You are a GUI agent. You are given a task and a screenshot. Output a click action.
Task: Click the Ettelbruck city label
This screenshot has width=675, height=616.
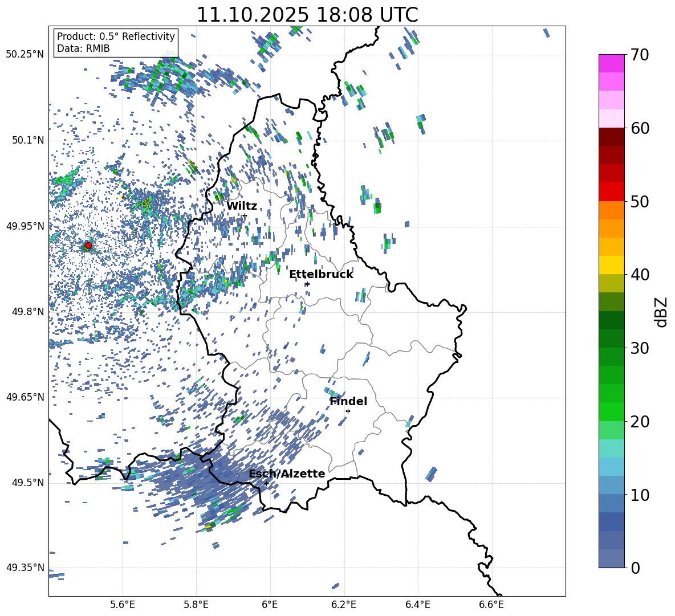pyautogui.click(x=321, y=275)
